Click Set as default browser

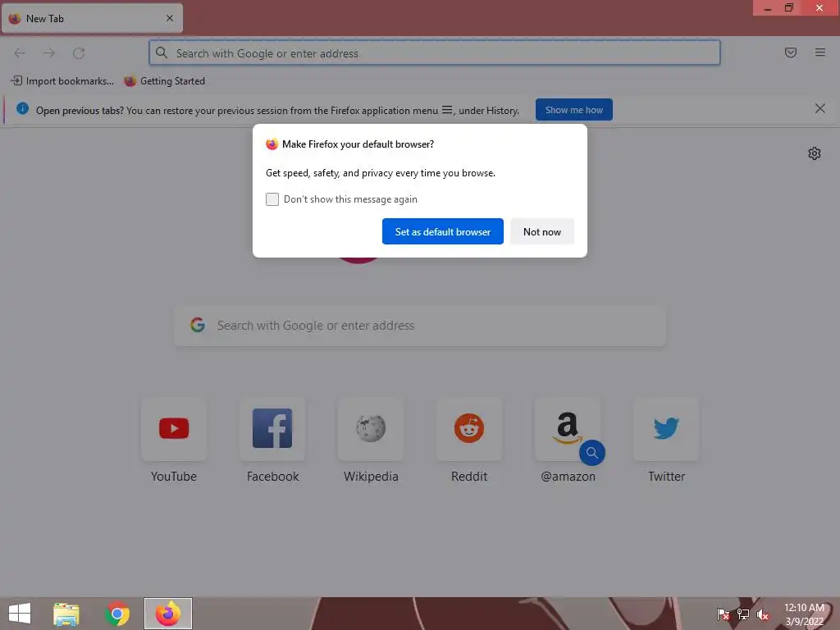pos(442,231)
